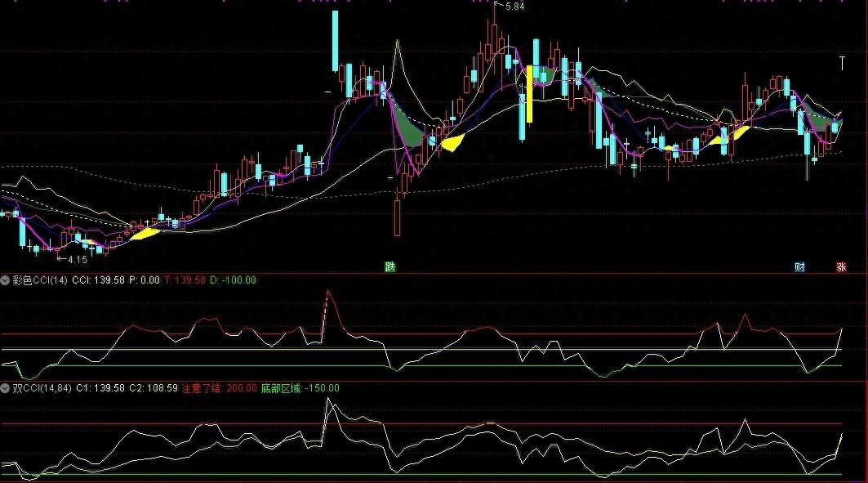Screen dimensions: 868x483
Task: Click the red 涨 event marker
Action: (x=841, y=266)
